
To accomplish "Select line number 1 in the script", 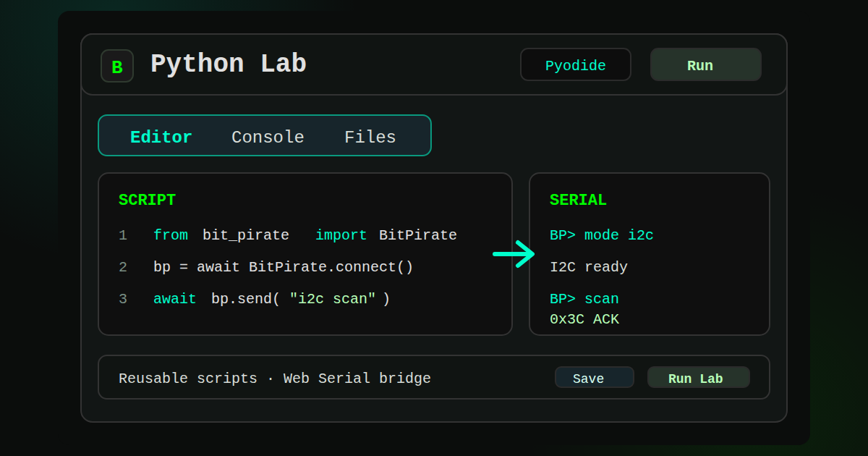I will [x=123, y=235].
